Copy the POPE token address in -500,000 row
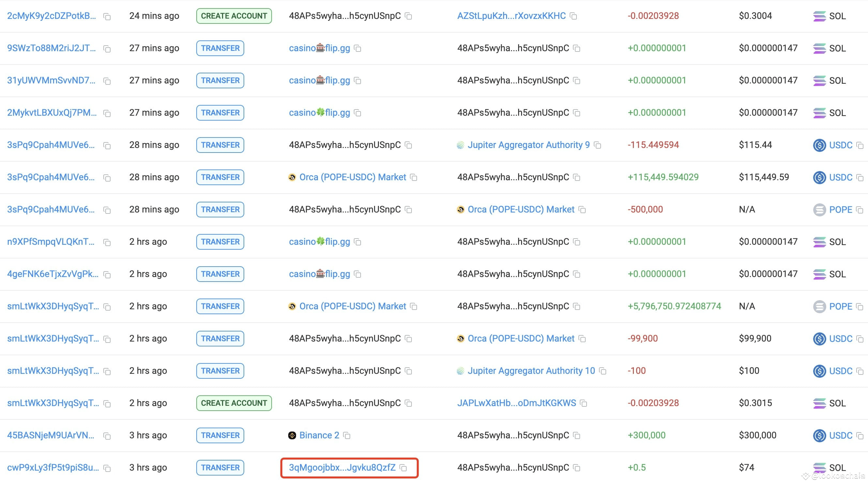This screenshot has height=483, width=868. (860, 210)
